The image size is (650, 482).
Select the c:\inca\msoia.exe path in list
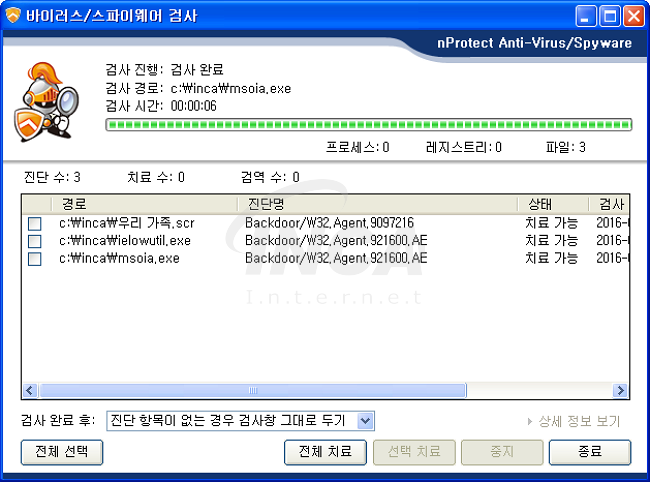(x=119, y=259)
